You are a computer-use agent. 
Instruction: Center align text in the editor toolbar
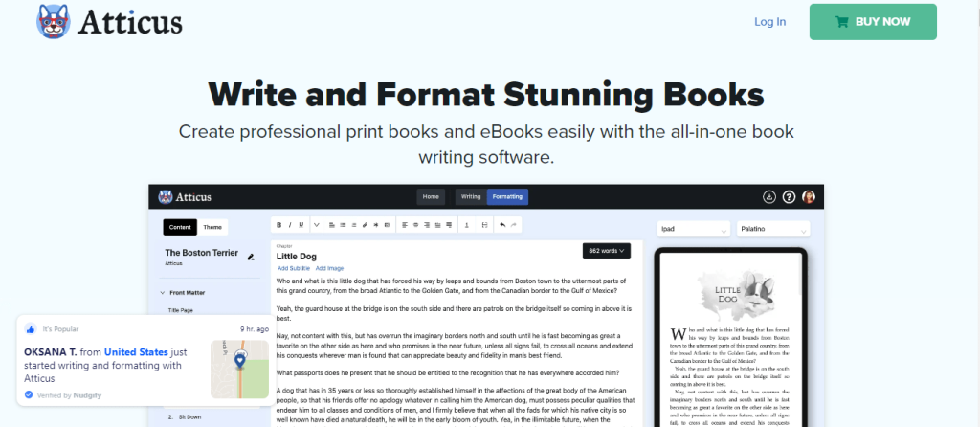pyautogui.click(x=415, y=224)
